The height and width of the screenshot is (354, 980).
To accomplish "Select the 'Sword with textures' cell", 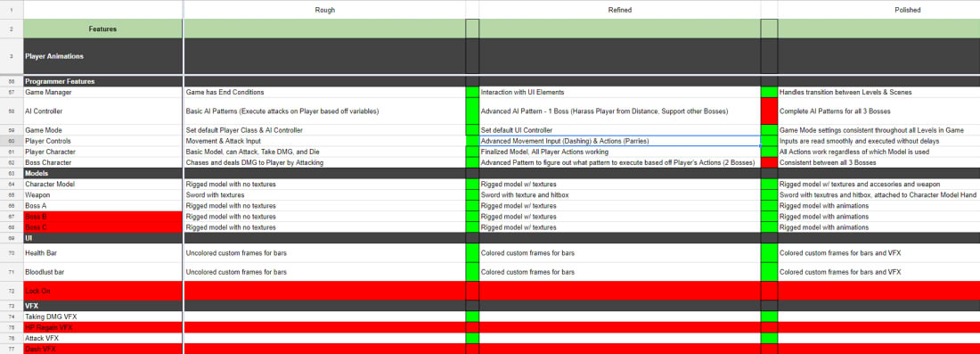I will point(324,194).
